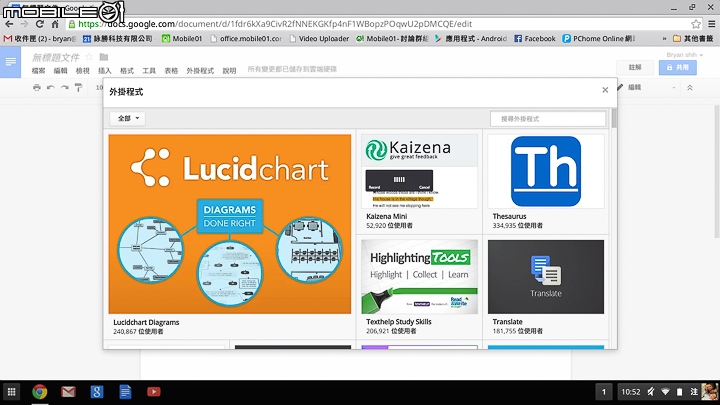Reload the page with refresh icon
The height and width of the screenshot is (405, 720).
[x=39, y=24]
